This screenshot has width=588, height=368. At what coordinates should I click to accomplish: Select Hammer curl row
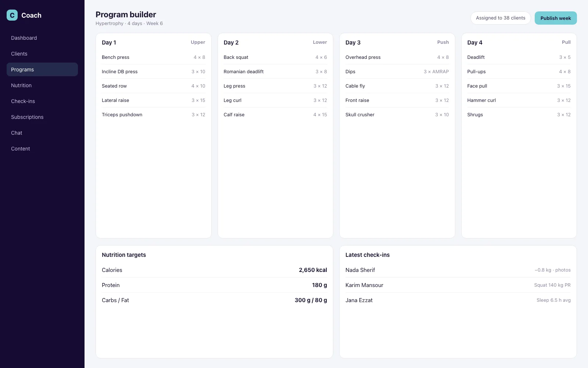coord(519,100)
